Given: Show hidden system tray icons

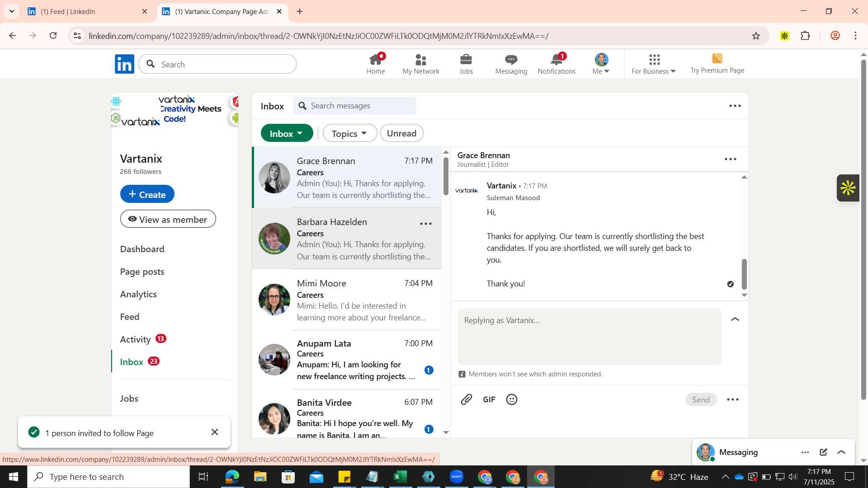Looking at the screenshot, I should point(725,477).
